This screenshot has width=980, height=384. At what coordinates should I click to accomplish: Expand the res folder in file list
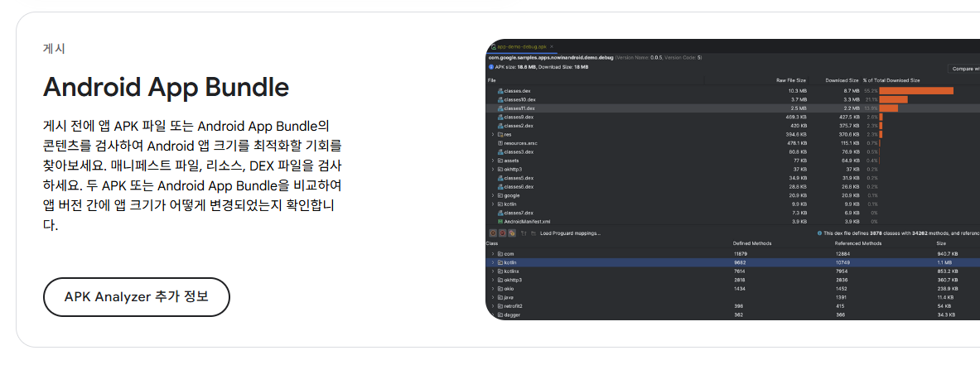tap(493, 135)
